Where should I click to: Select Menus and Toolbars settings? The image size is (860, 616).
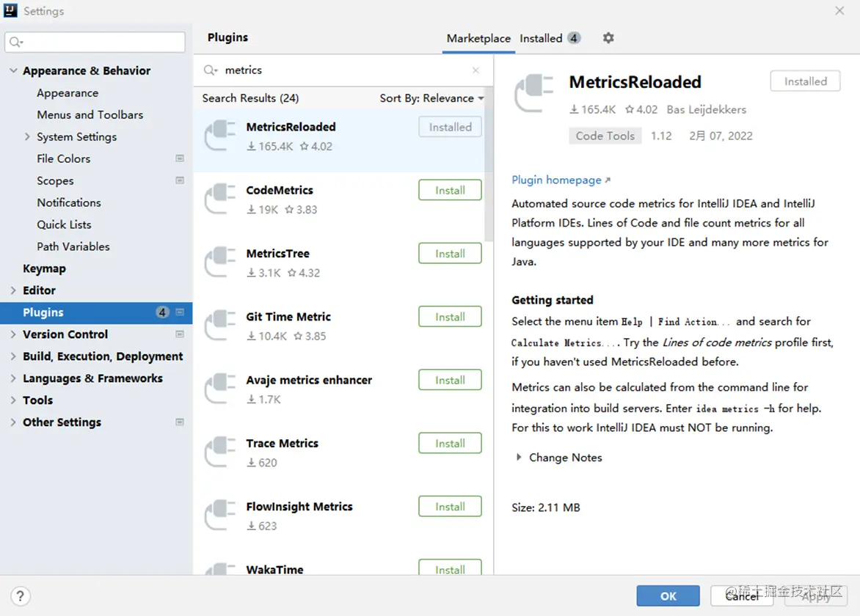point(90,114)
